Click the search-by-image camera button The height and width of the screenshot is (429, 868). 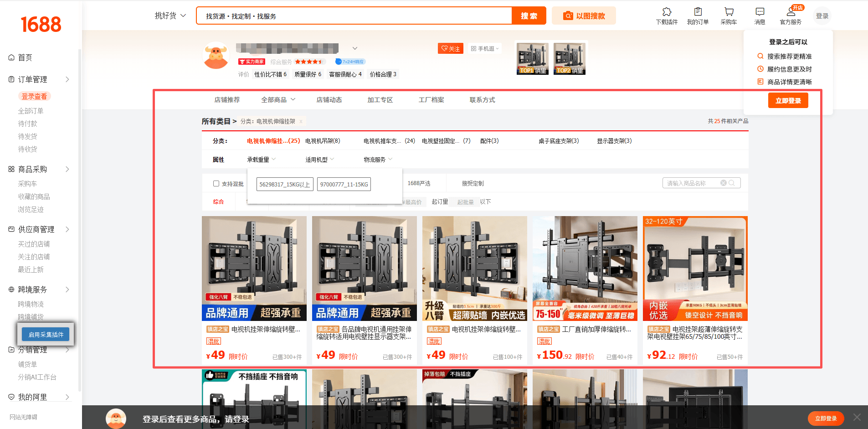coord(584,16)
